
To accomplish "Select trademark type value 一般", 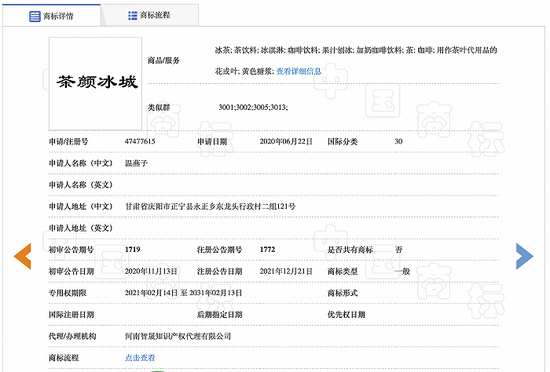I will (x=402, y=271).
